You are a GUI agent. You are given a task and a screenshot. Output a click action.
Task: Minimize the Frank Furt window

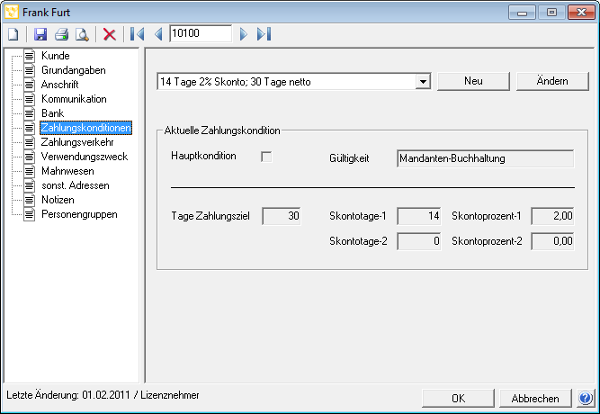(x=522, y=12)
